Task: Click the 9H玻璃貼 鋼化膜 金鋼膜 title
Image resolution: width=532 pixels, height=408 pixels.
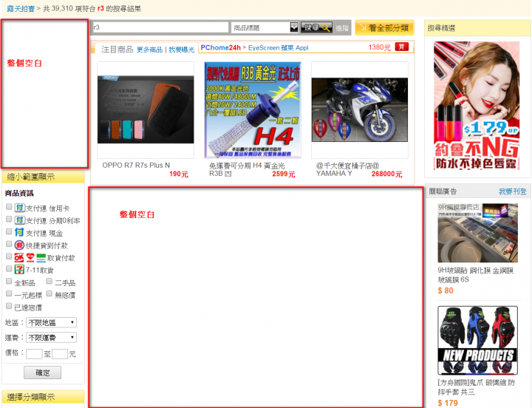Action: pyautogui.click(x=476, y=275)
